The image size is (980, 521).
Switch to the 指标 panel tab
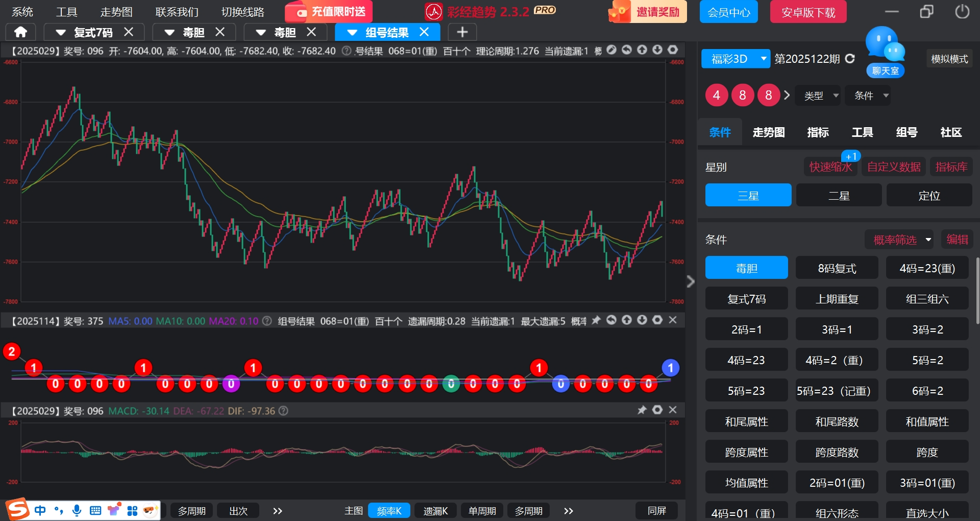click(x=818, y=132)
